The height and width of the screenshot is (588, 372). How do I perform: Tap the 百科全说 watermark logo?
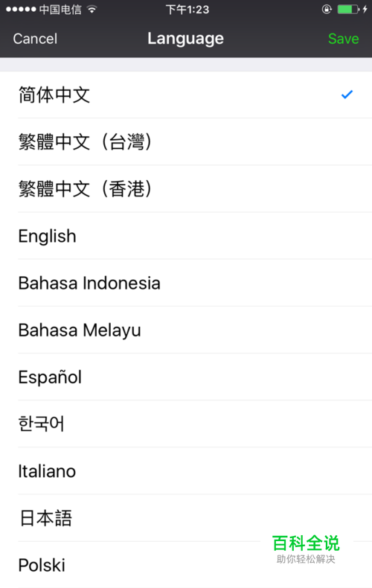pyautogui.click(x=306, y=549)
